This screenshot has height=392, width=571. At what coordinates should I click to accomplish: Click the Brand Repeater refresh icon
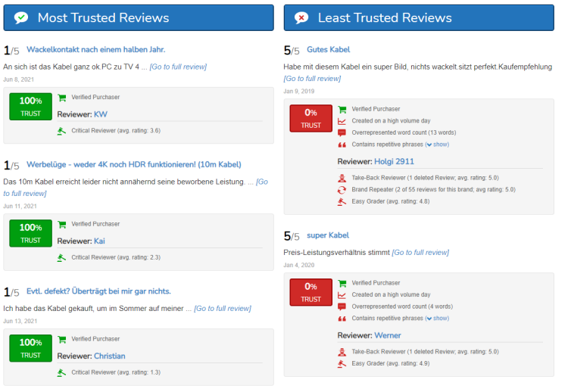point(342,190)
